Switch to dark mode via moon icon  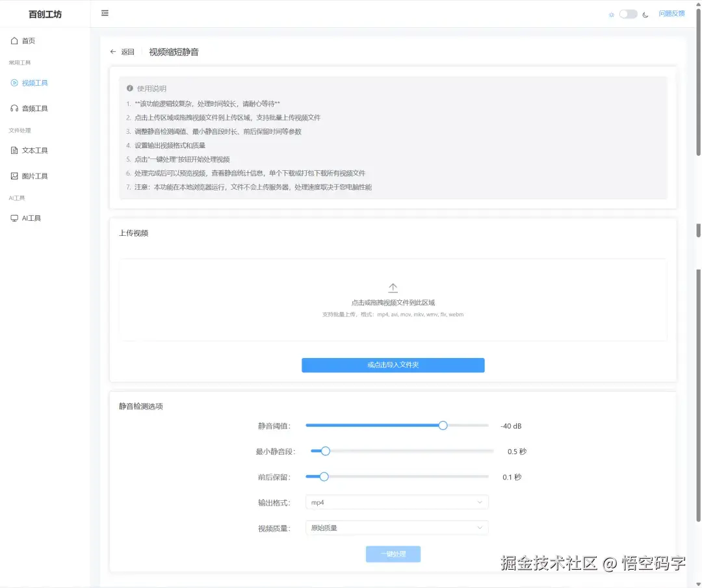click(x=644, y=14)
